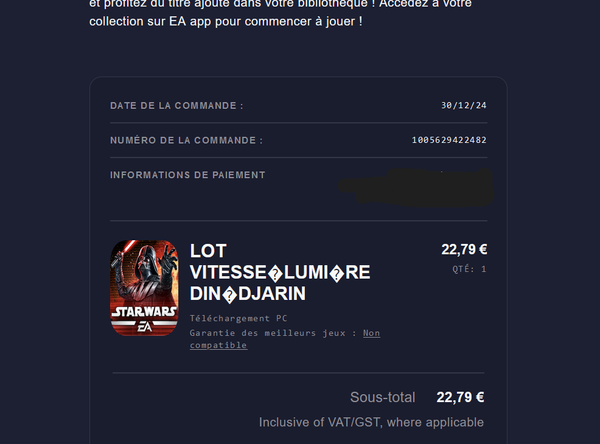The height and width of the screenshot is (444, 600).
Task: Click the item price 22,79 € beside title
Action: (x=464, y=250)
